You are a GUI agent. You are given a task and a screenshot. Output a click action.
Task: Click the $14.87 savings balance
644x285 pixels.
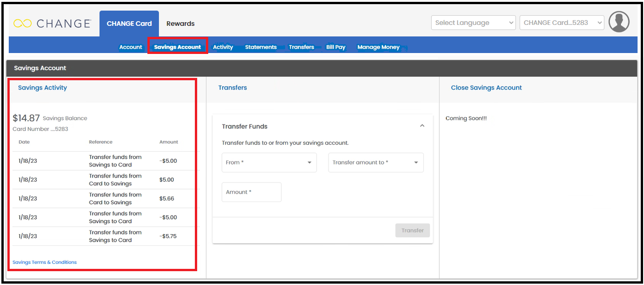pos(26,118)
